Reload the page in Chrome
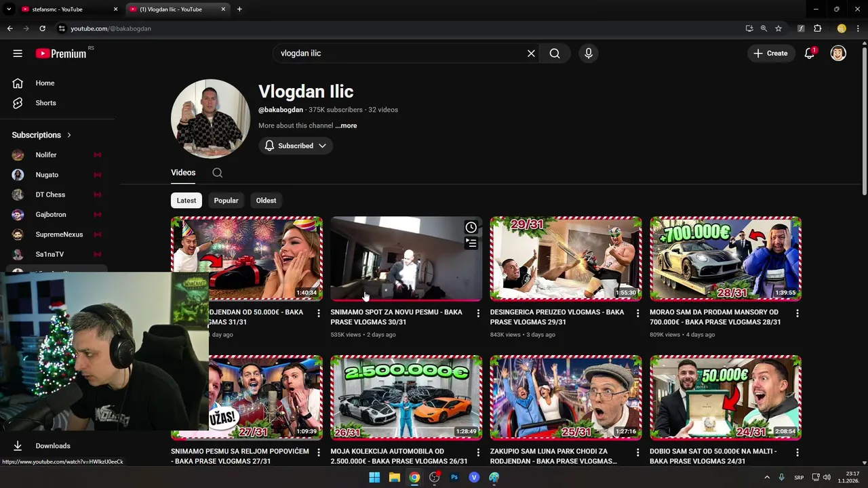Image resolution: width=868 pixels, height=488 pixels. 42,28
